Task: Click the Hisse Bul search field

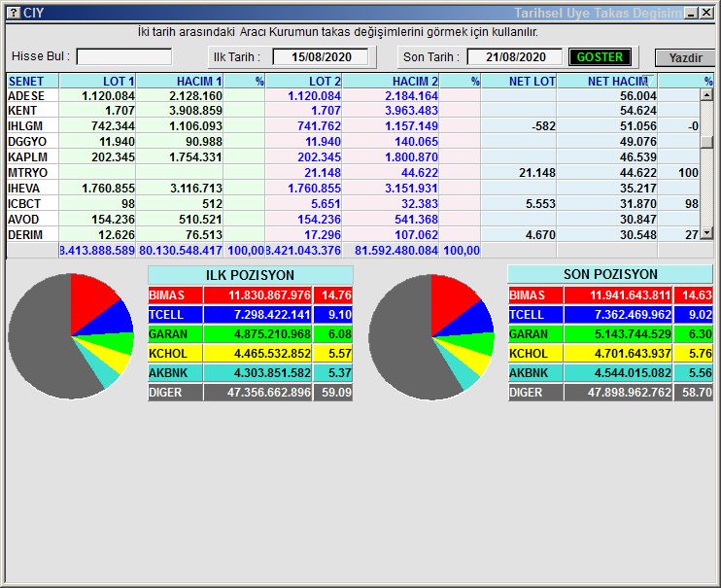Action: click(124, 56)
